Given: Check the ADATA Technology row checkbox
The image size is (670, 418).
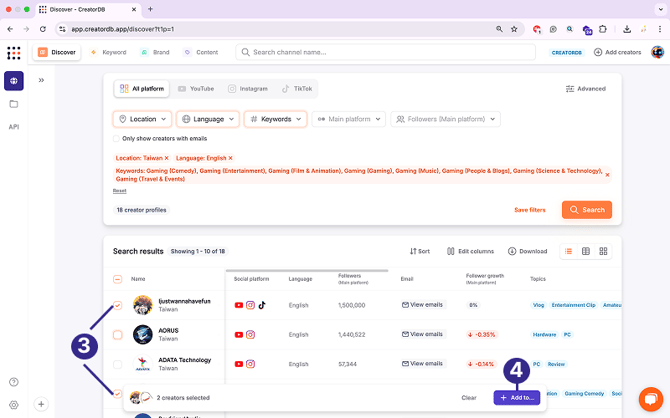Looking at the screenshot, I should pos(118,364).
